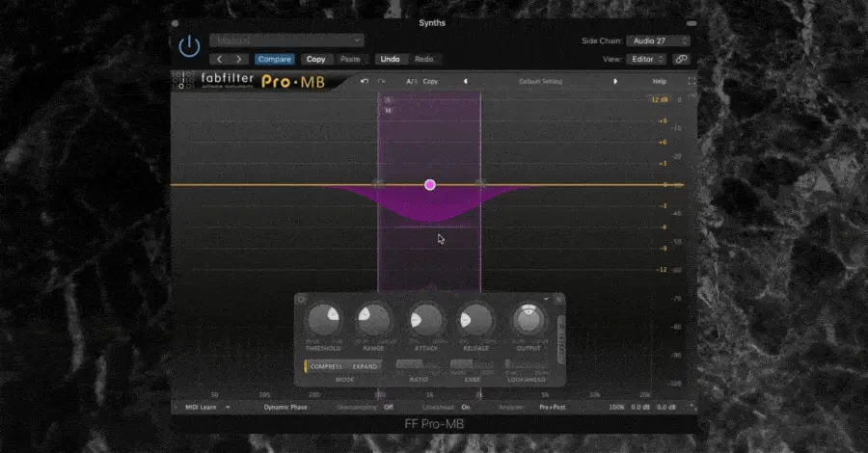The width and height of the screenshot is (868, 453).
Task: Click MIDI Learn button
Action: [201, 407]
